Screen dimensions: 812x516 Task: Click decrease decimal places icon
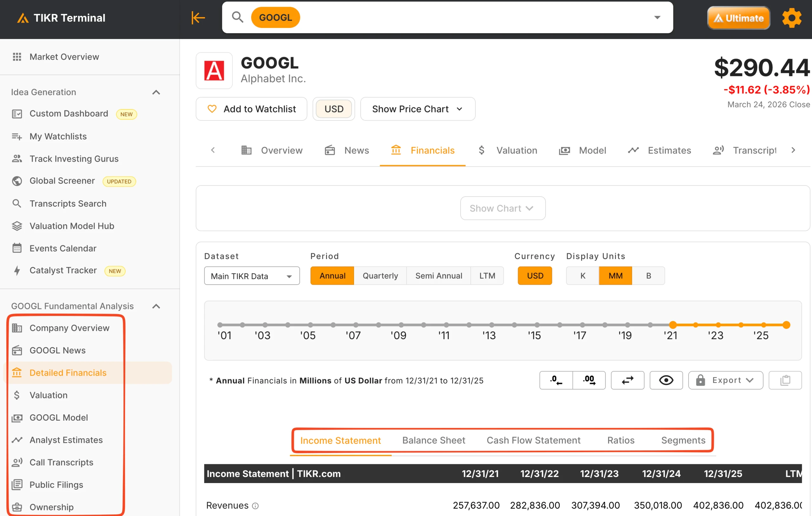556,380
